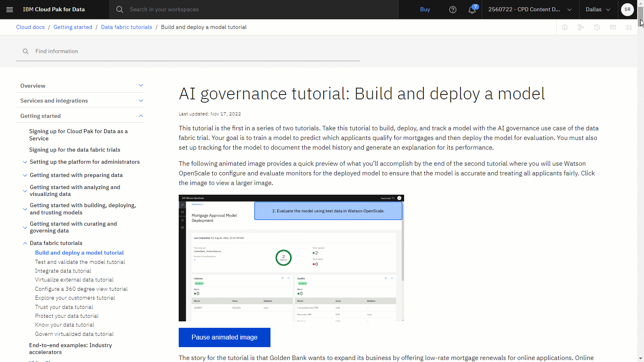The image size is (644, 362).
Task: Open the comments speech-bubble icon
Action: pyautogui.click(x=613, y=27)
